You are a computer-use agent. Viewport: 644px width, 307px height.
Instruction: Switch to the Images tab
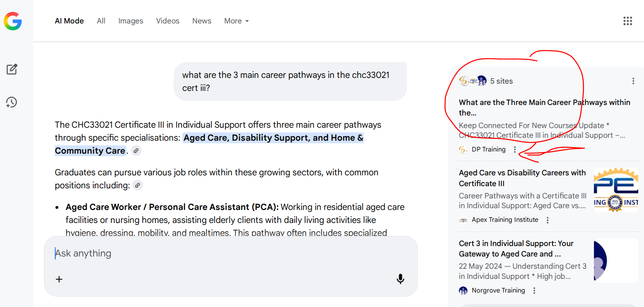tap(131, 21)
